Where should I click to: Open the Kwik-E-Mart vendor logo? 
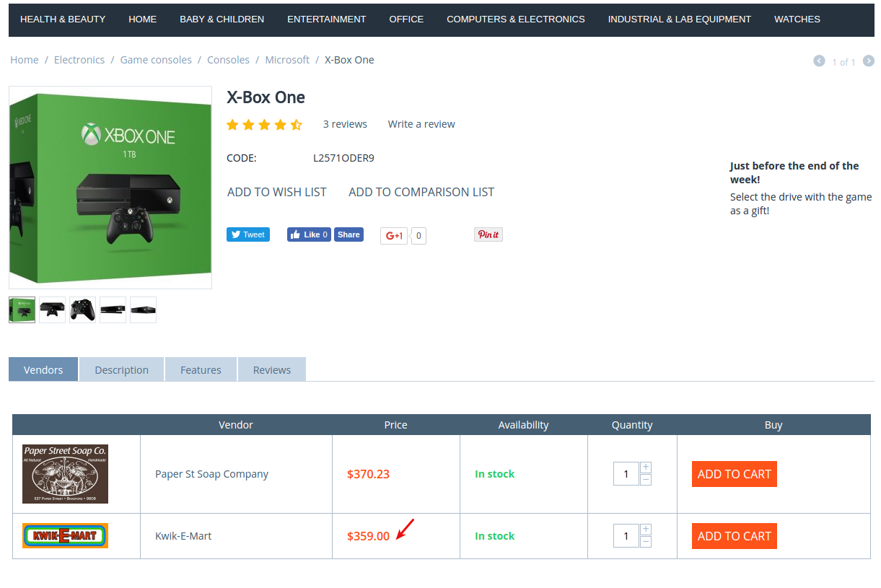(x=65, y=536)
